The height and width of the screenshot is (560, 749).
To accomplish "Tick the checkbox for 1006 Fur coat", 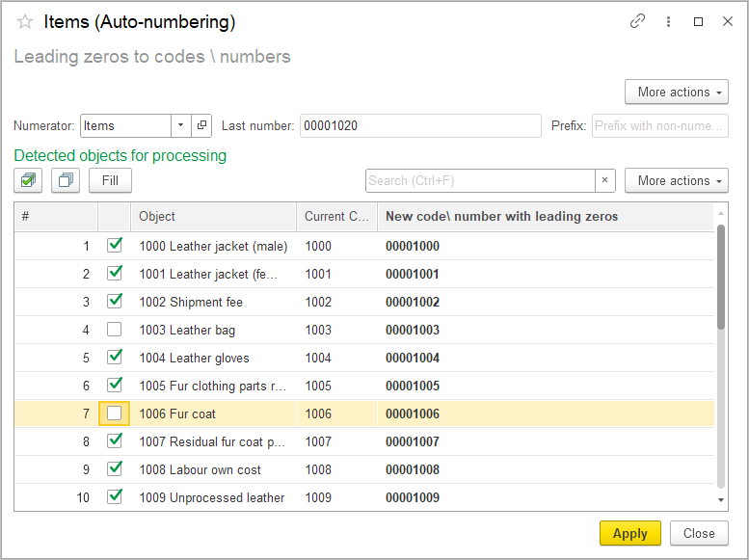I will [x=115, y=413].
